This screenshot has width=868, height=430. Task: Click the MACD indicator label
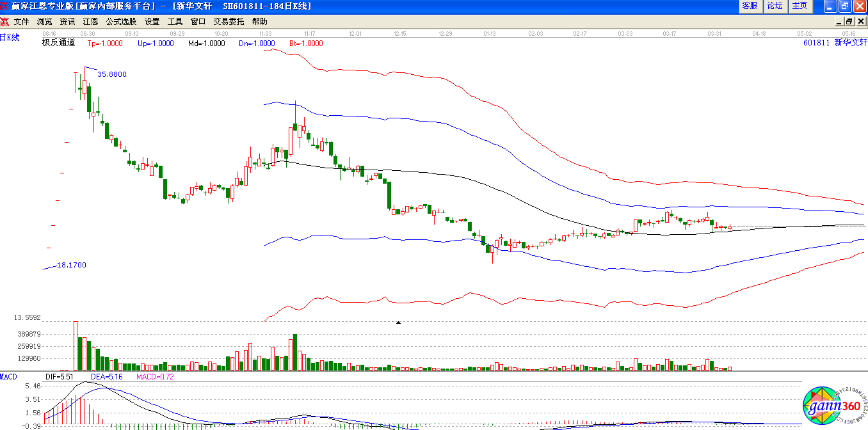coord(10,376)
